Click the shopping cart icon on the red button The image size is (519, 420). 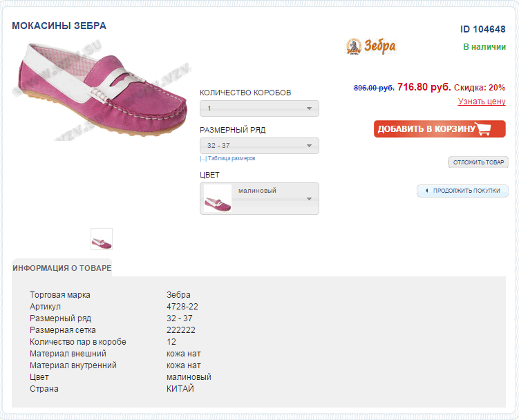487,129
